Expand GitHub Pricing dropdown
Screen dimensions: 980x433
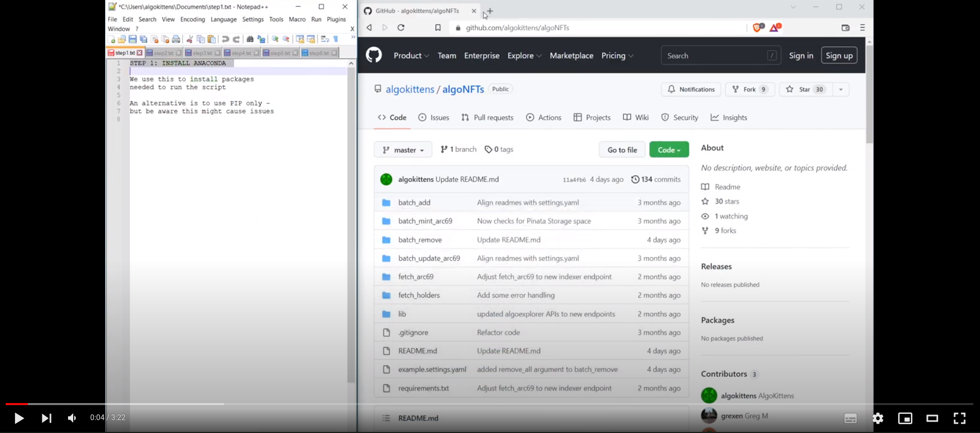[x=618, y=56]
